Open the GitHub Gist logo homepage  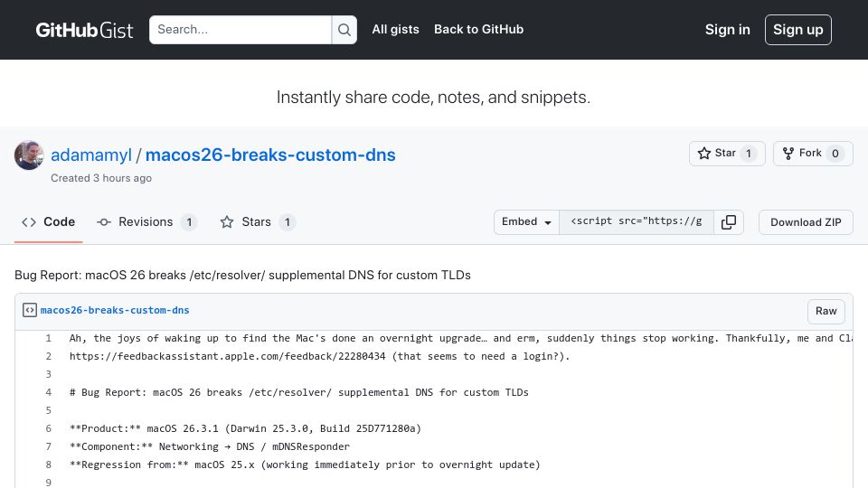tap(84, 30)
